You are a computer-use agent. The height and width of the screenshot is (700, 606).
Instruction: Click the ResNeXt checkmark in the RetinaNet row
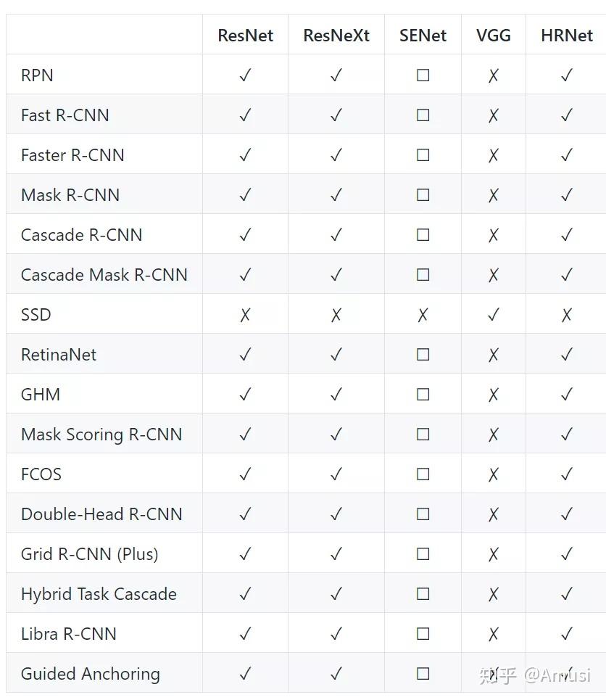pos(336,355)
